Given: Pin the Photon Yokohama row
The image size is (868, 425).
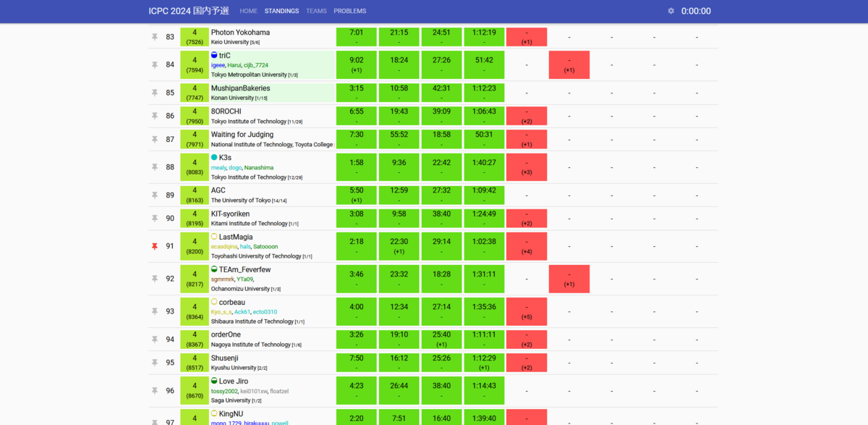Looking at the screenshot, I should pyautogui.click(x=154, y=37).
